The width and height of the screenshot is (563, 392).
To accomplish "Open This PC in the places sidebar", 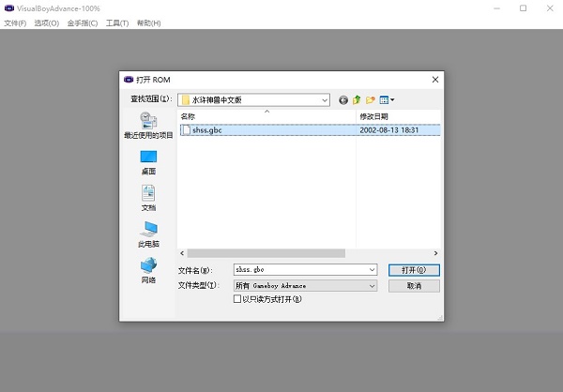I will coord(148,234).
